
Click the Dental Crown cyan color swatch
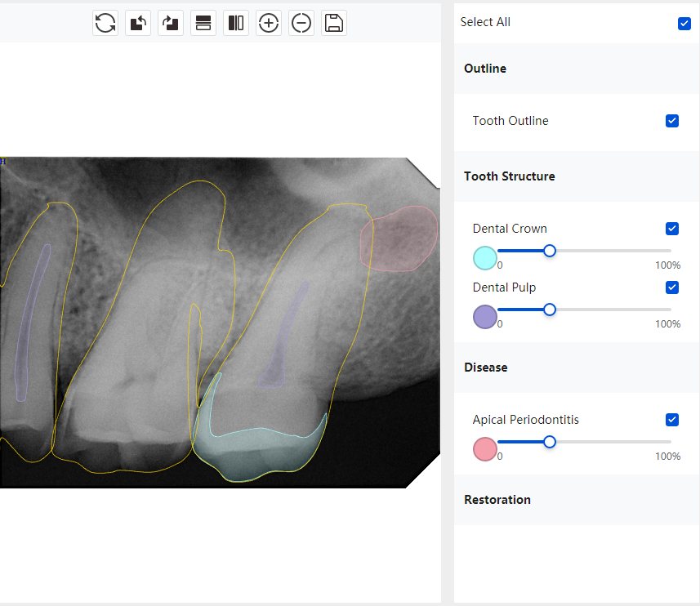tap(485, 258)
